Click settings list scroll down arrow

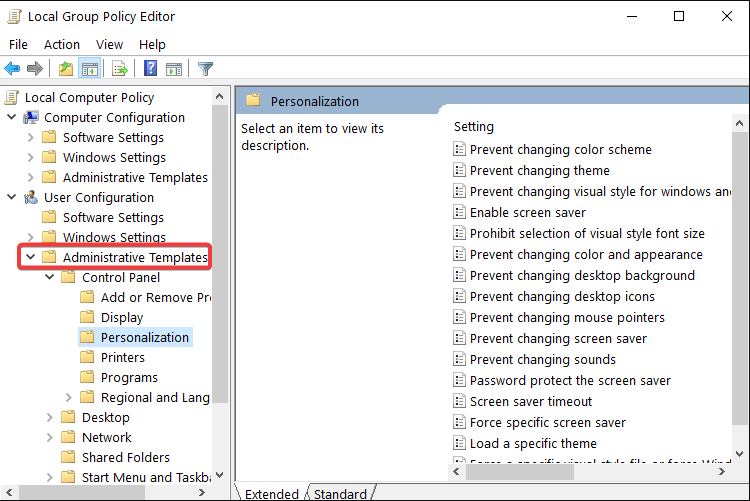coord(739,454)
